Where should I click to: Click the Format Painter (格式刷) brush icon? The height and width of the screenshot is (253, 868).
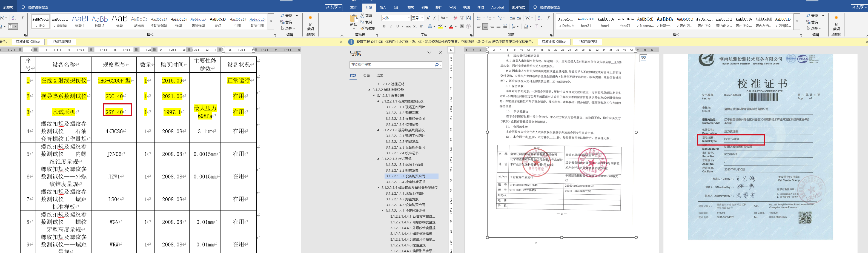click(363, 28)
